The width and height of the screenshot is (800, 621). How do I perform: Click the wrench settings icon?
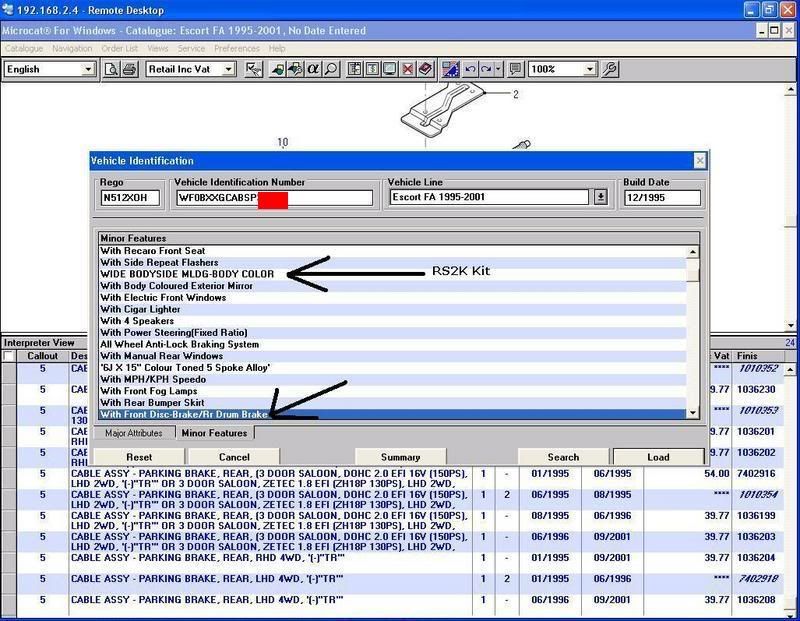[610, 69]
